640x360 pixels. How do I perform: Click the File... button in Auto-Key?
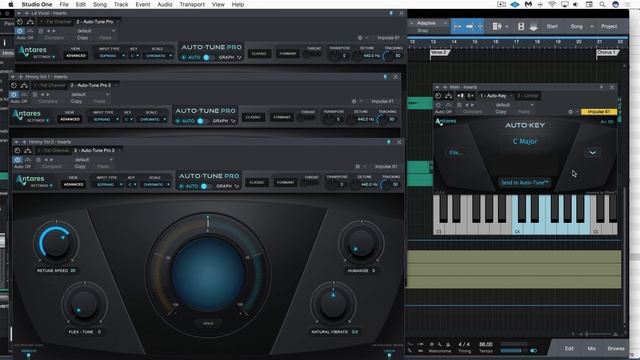456,153
